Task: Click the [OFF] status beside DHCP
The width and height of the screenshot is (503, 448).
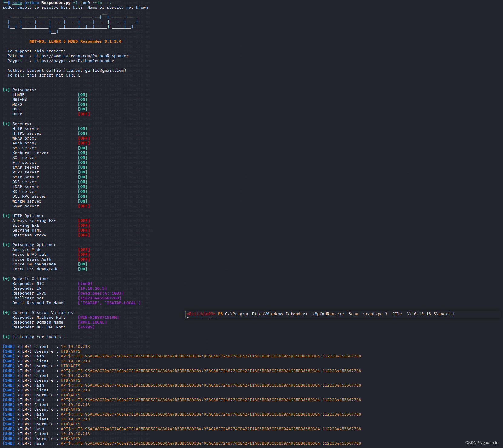Action: click(84, 114)
